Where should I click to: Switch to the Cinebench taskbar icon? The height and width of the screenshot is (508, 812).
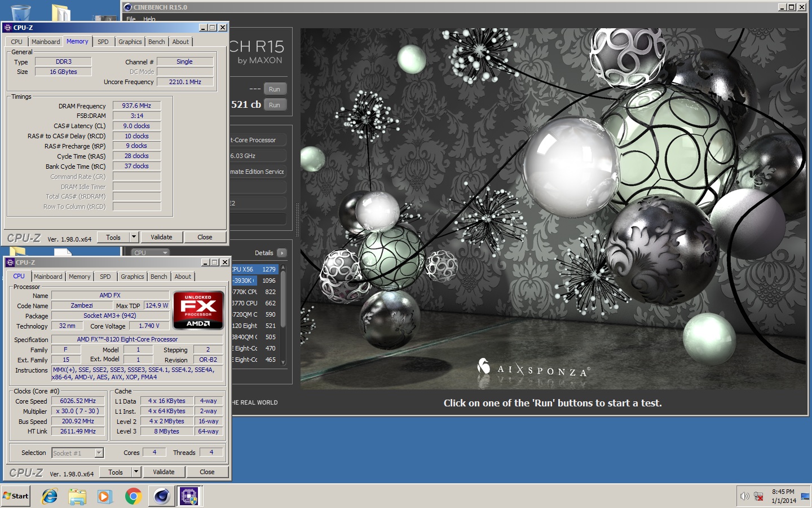tap(161, 496)
